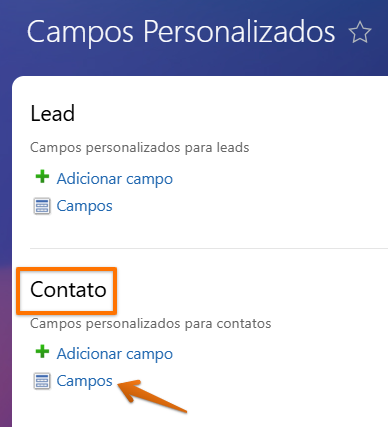Click 'Campos personalizados para leads' description
This screenshot has height=427, width=388.
pos(140,147)
